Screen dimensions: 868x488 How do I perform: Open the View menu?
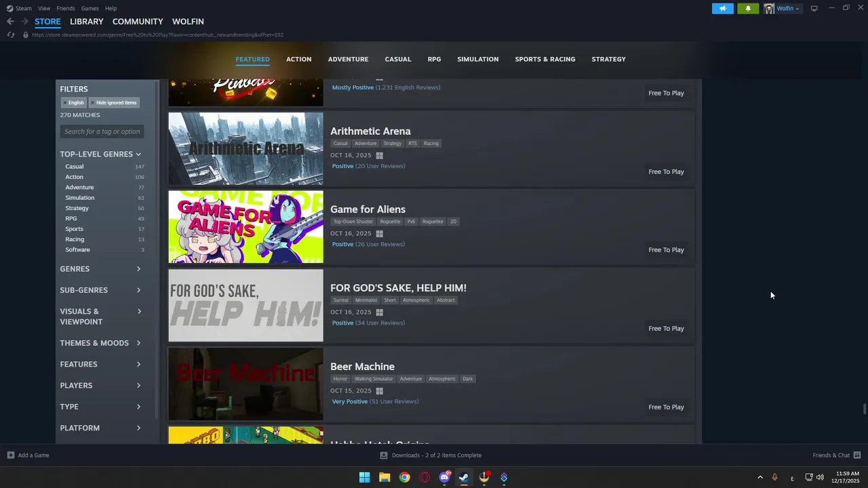point(44,8)
